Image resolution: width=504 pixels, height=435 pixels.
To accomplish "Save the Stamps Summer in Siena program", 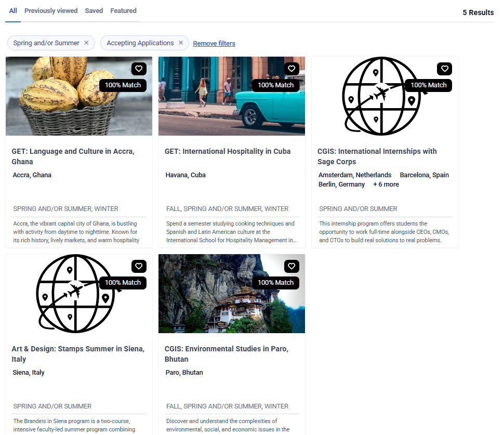I will pyautogui.click(x=139, y=266).
